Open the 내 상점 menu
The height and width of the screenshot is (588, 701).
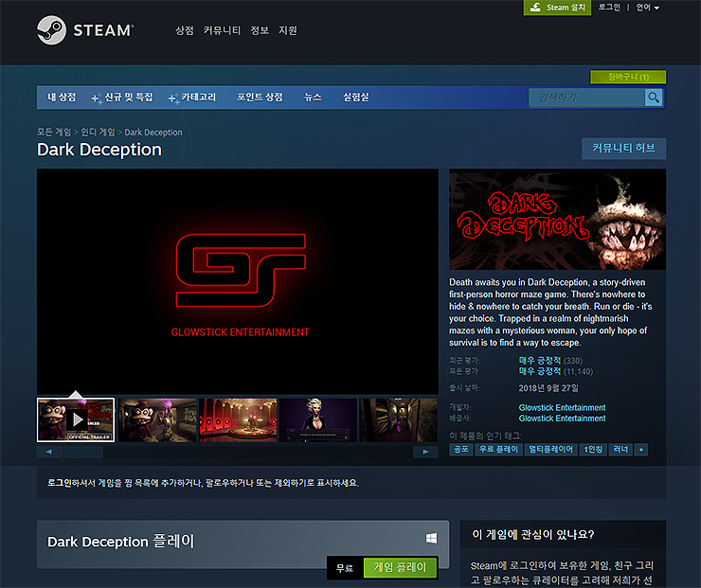click(62, 97)
